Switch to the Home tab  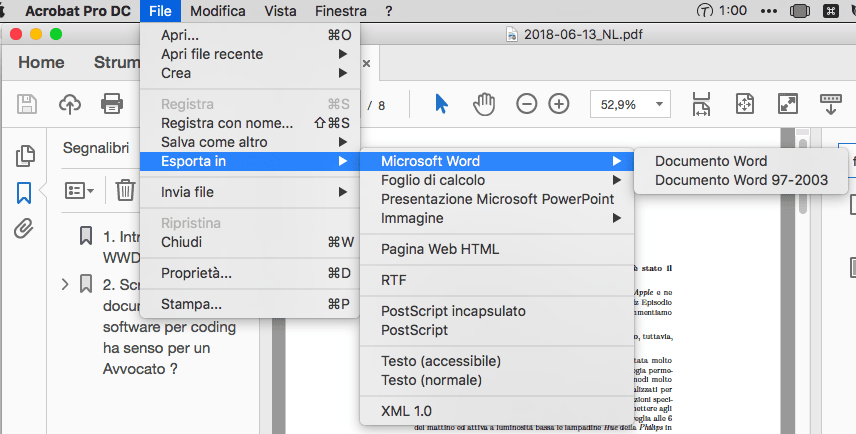point(41,62)
